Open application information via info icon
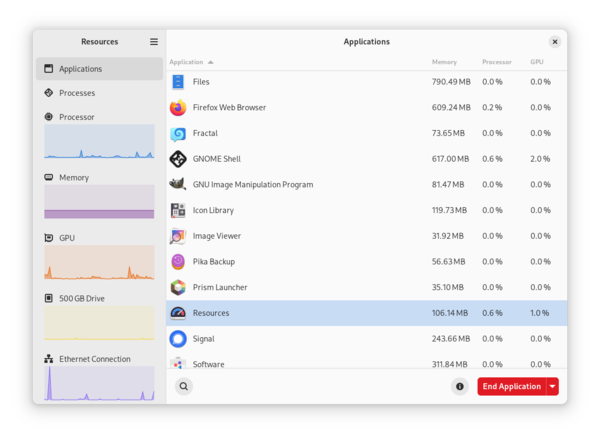600x440 pixels. (460, 386)
